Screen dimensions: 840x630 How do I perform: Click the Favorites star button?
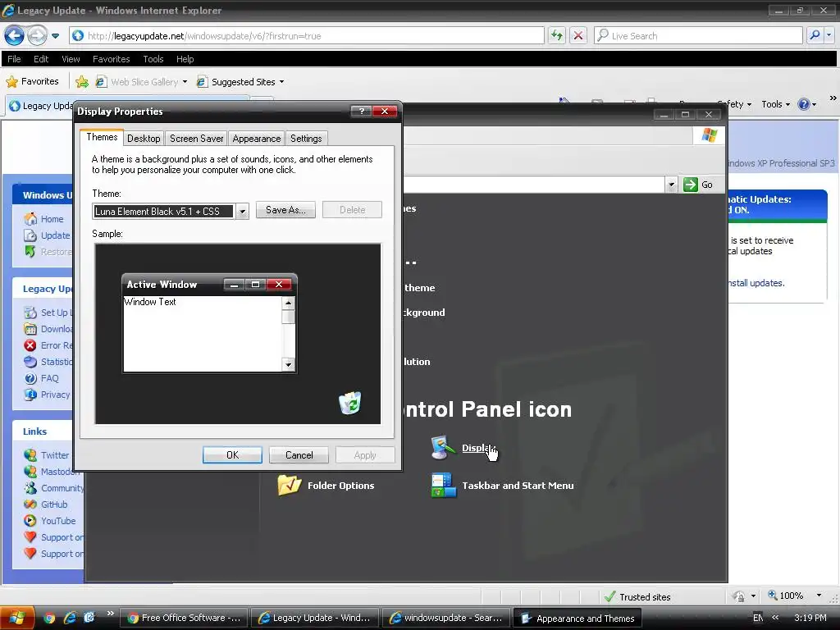[x=32, y=81]
